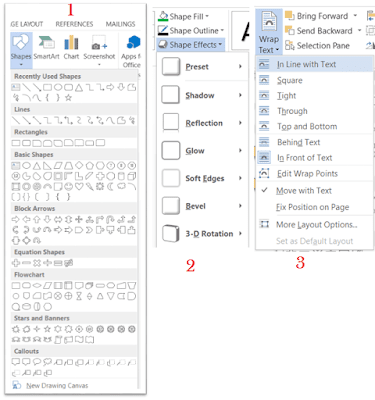Expand the Soft Edges submenu

tap(203, 178)
